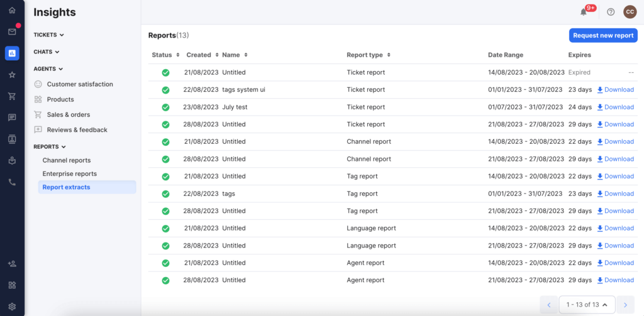Viewport: 644px width, 316px height.
Task: Open the star favorites icon in rail
Action: point(12,75)
